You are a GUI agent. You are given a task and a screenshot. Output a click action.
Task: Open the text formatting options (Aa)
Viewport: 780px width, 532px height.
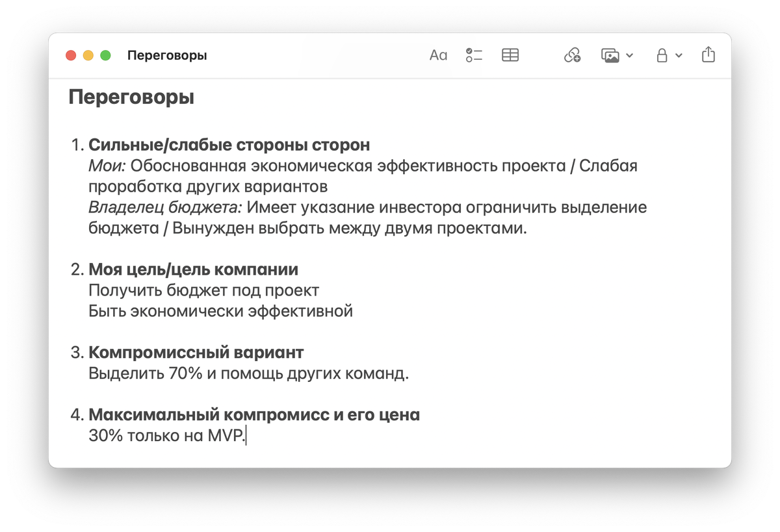[438, 55]
